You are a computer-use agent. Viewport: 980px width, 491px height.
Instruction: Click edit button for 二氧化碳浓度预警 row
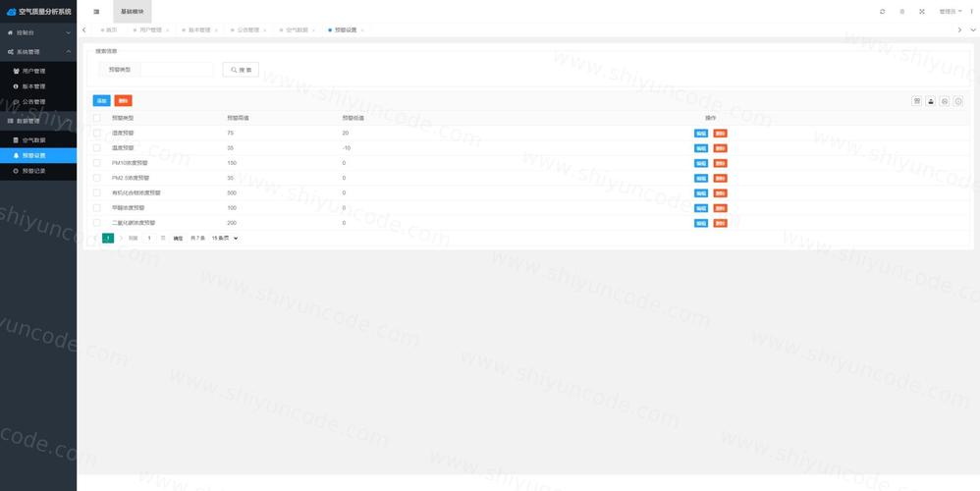click(701, 223)
